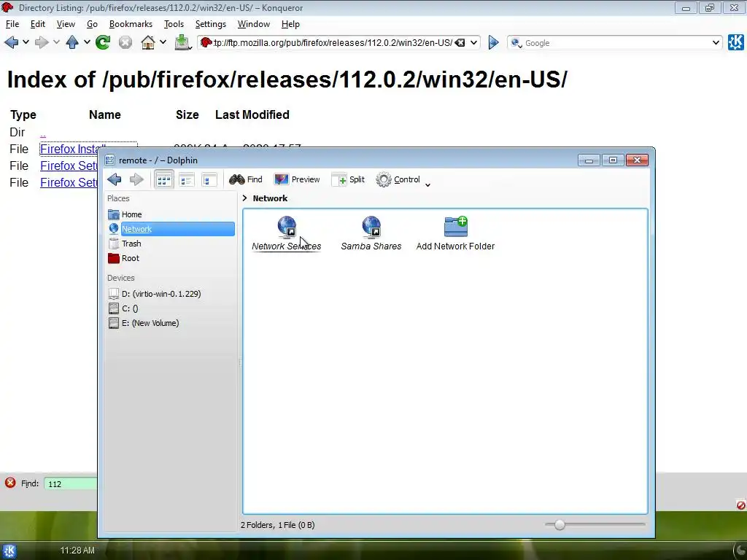Viewport: 747px width, 560px height.
Task: Open Konqueror Tools menu
Action: [174, 24]
